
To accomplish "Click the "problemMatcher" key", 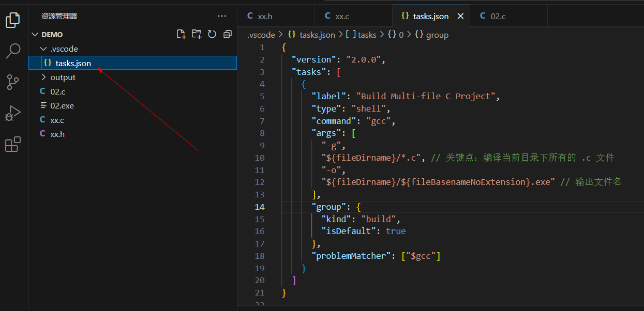I will [351, 256].
